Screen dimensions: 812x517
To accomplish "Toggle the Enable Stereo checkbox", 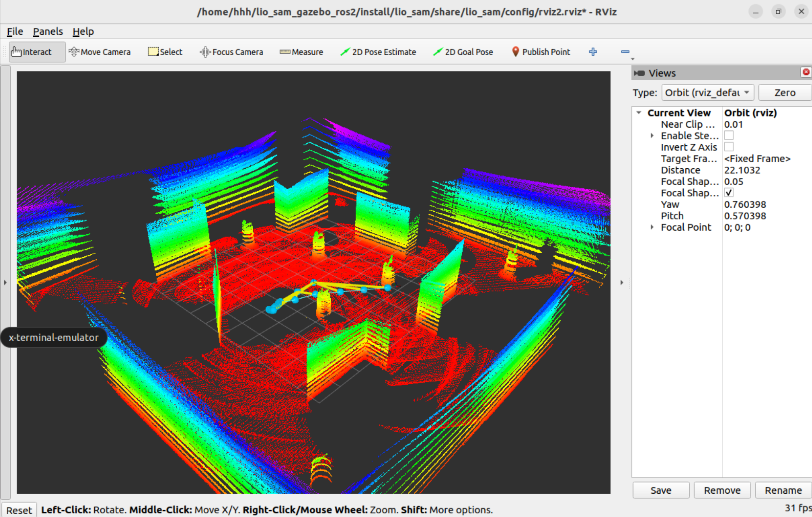I will point(729,135).
